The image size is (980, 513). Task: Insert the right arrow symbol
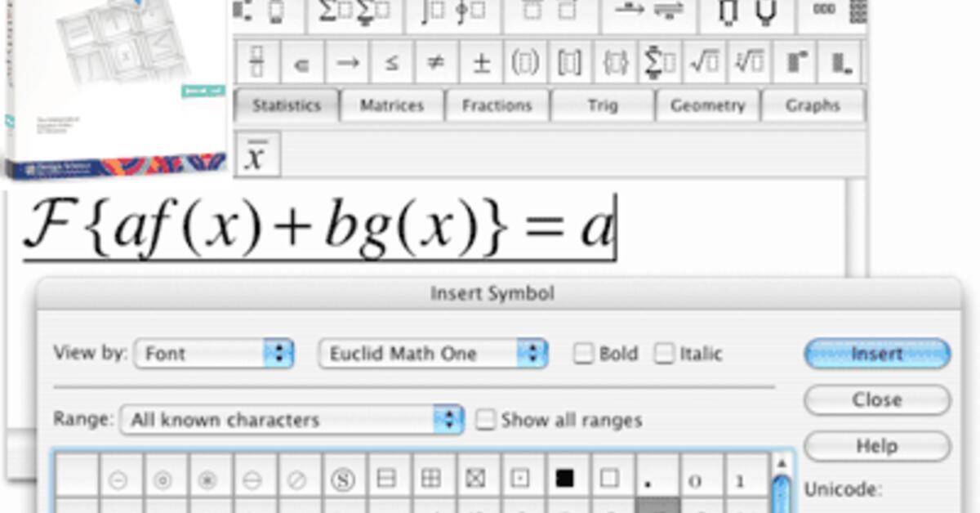click(347, 62)
